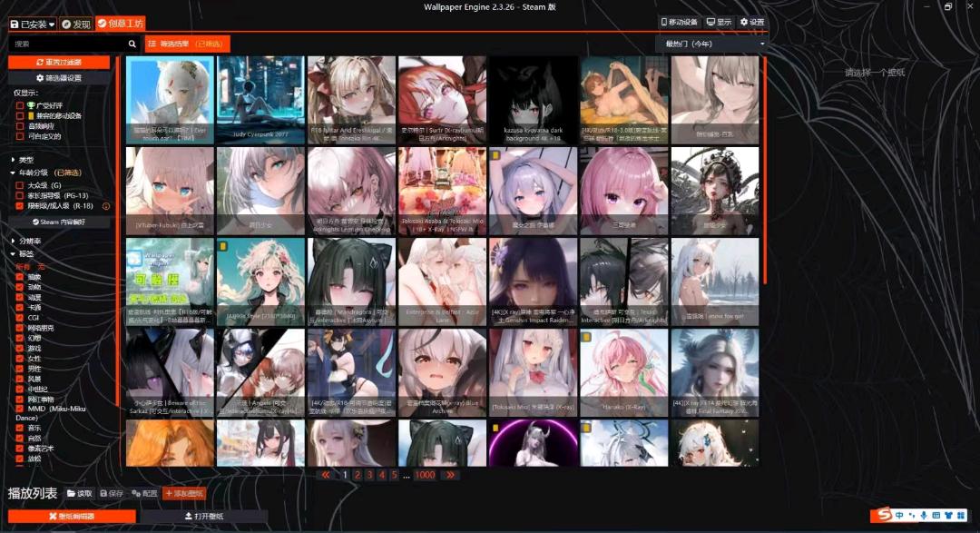980x533 pixels.
Task: Click 所有 to select all tags
Action: pos(22,267)
